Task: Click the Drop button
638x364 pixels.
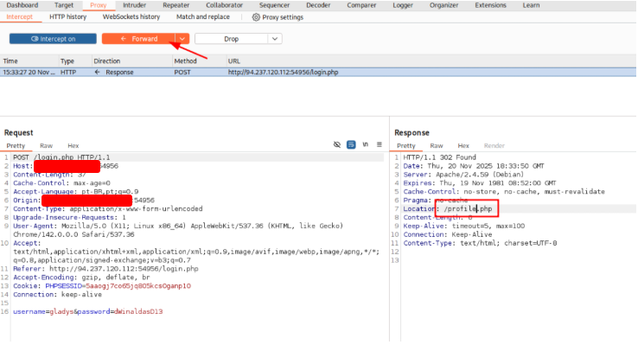Action: tap(231, 39)
